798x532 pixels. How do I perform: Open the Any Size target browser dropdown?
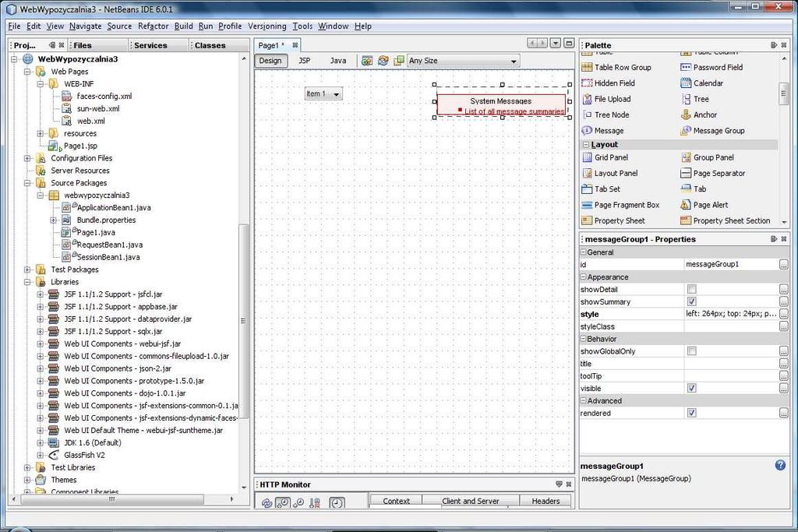coord(463,61)
